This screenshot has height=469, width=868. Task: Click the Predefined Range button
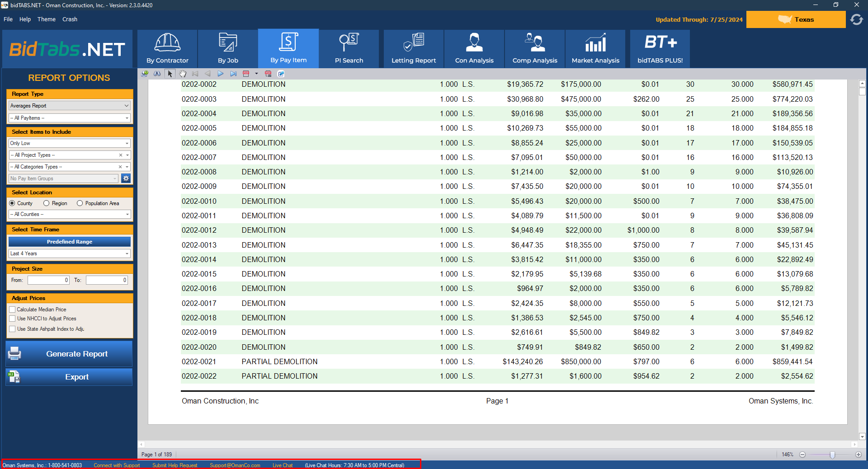[x=70, y=242]
